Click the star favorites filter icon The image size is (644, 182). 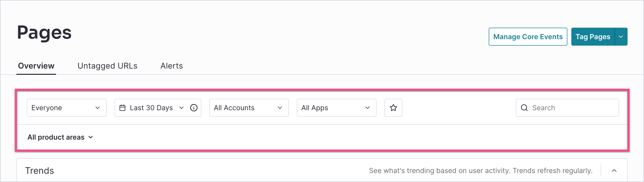393,108
